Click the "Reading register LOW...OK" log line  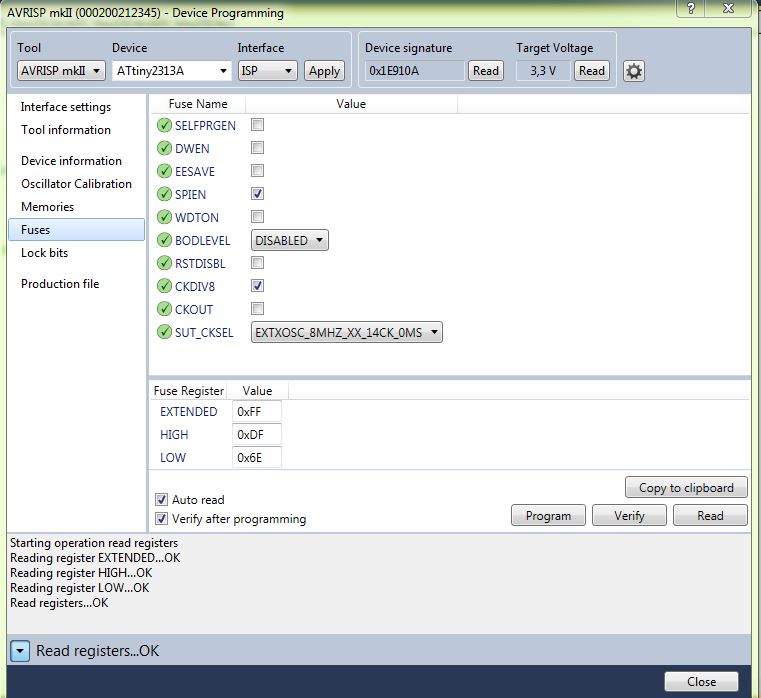coord(80,588)
